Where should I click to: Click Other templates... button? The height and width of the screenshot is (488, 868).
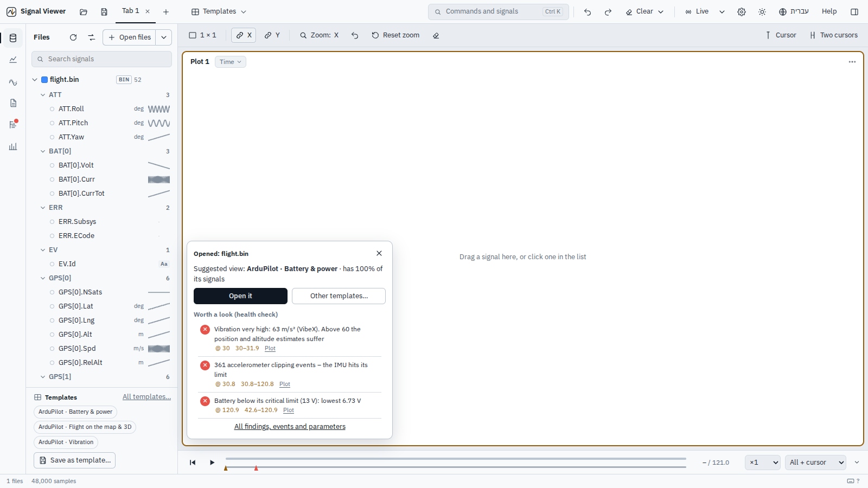(x=339, y=296)
